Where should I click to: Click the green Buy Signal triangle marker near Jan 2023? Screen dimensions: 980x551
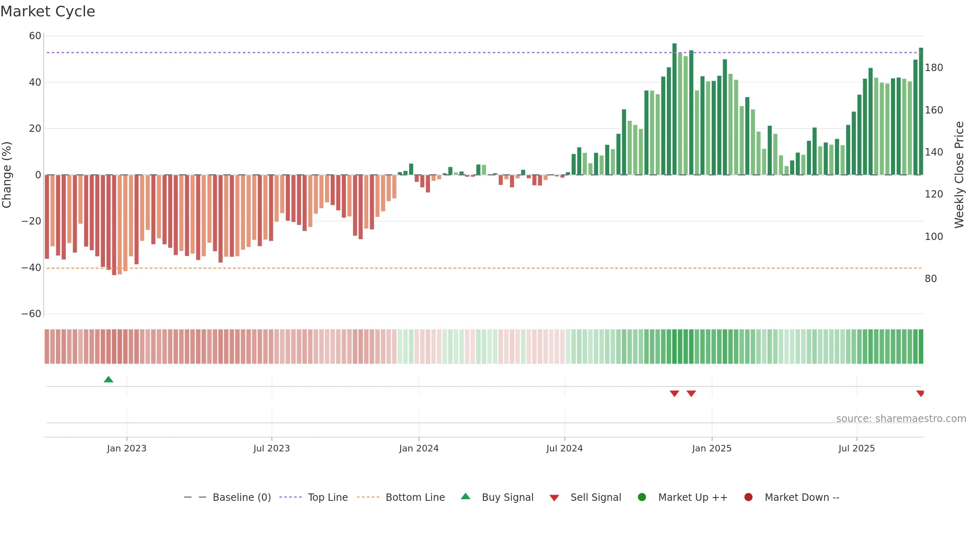click(108, 380)
